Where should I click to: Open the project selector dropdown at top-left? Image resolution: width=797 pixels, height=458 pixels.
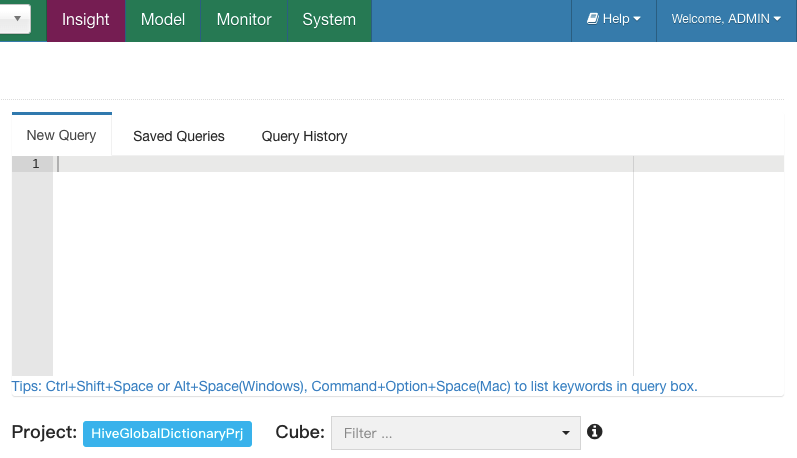(x=16, y=19)
